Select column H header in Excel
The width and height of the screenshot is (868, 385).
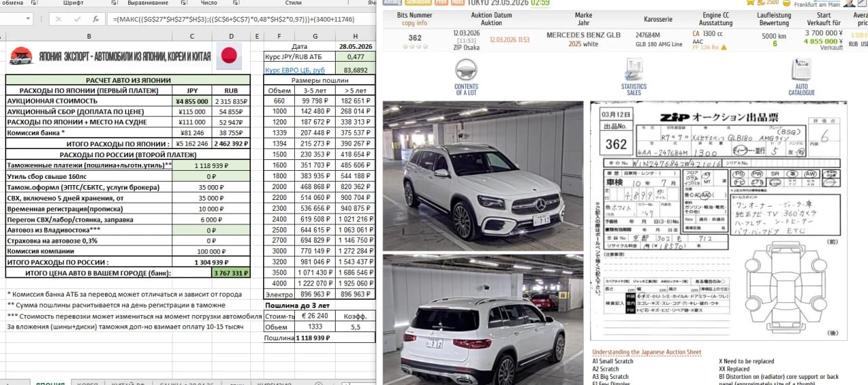point(355,35)
